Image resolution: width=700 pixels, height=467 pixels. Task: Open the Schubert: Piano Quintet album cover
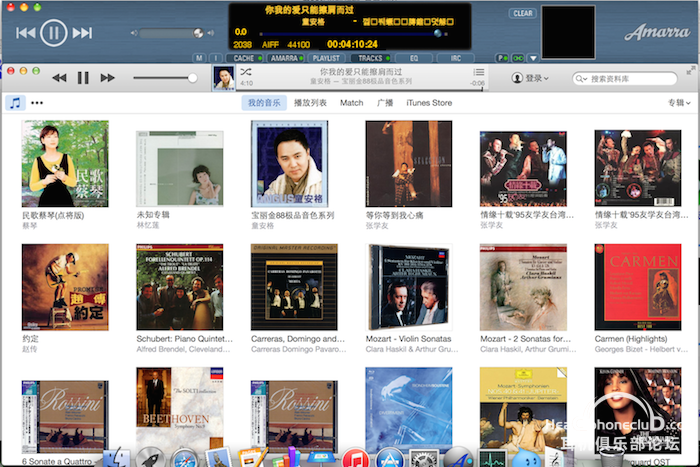pyautogui.click(x=179, y=287)
